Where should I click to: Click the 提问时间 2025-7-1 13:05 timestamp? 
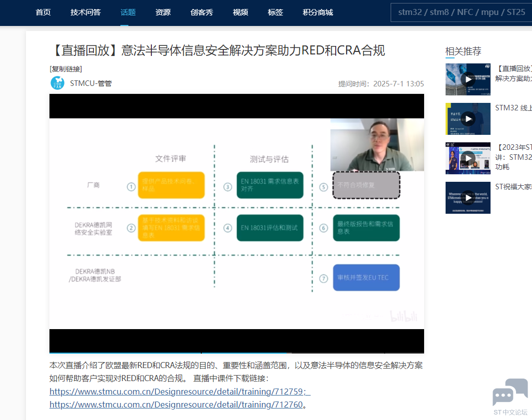pyautogui.click(x=381, y=84)
